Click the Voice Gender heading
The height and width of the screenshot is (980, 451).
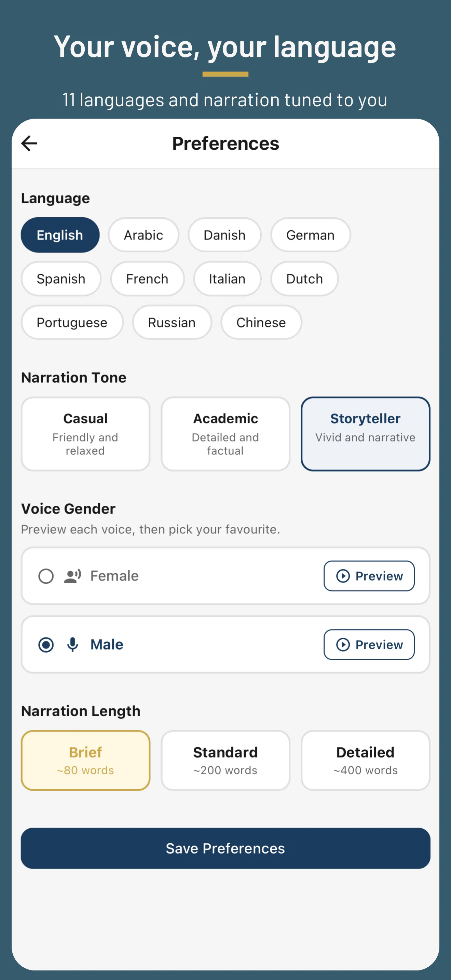pos(68,509)
